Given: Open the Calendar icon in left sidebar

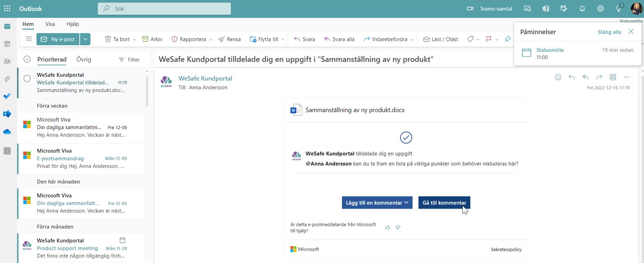Looking at the screenshot, I should click(x=7, y=44).
